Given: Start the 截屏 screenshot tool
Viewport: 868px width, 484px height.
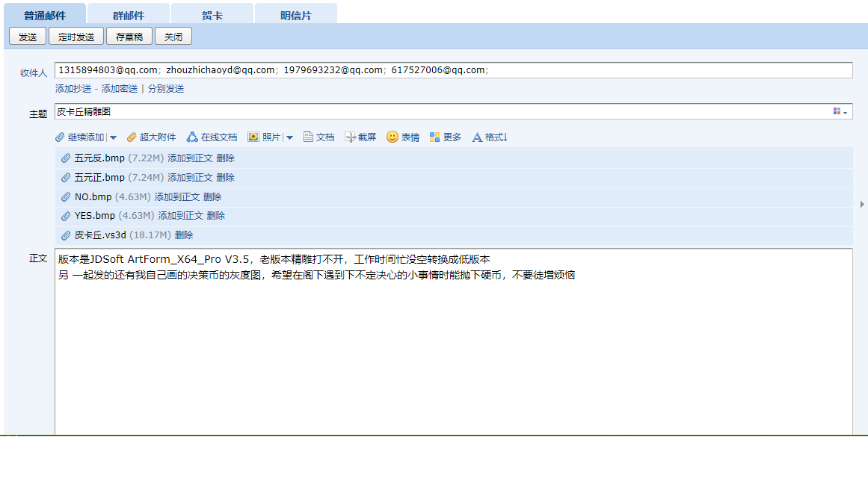Looking at the screenshot, I should [x=360, y=137].
